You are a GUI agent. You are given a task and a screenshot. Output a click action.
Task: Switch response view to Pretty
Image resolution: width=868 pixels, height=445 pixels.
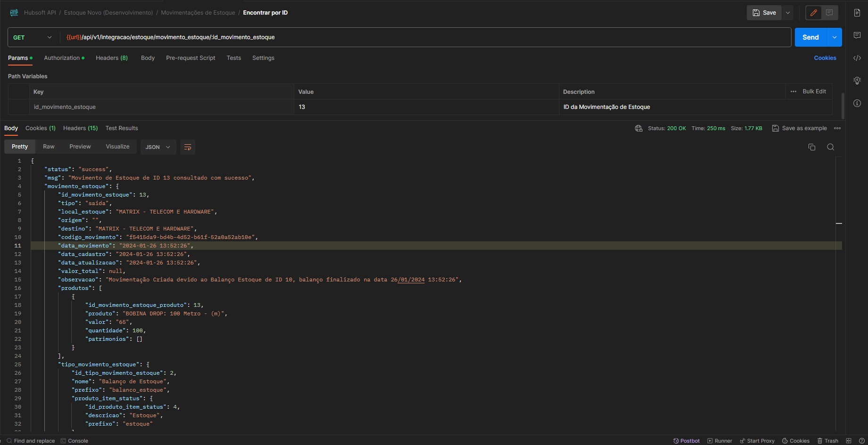click(x=20, y=147)
